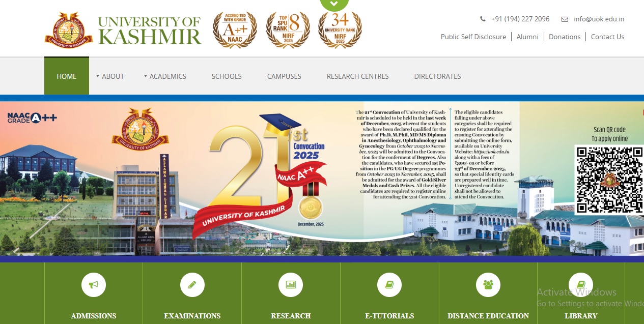Click the Admissions megaphone icon
This screenshot has width=644, height=324.
94,285
